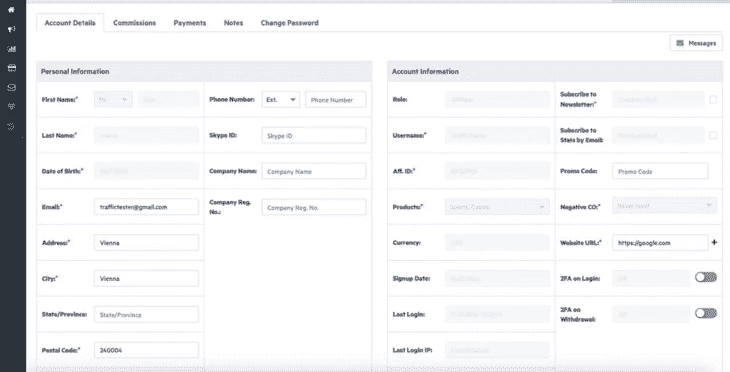Click the bottom smiley sidebar icon
730x372 pixels.
[11, 126]
